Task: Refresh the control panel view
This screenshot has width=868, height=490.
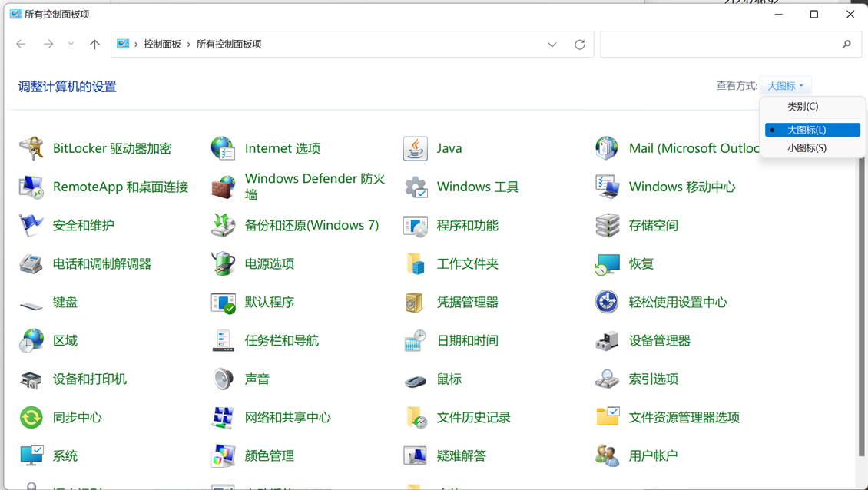Action: point(580,45)
